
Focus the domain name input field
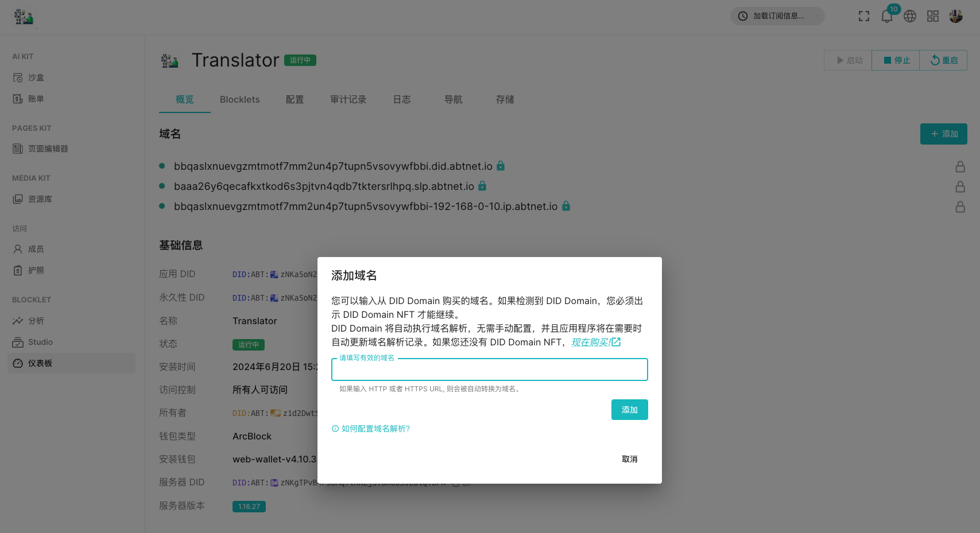(489, 370)
